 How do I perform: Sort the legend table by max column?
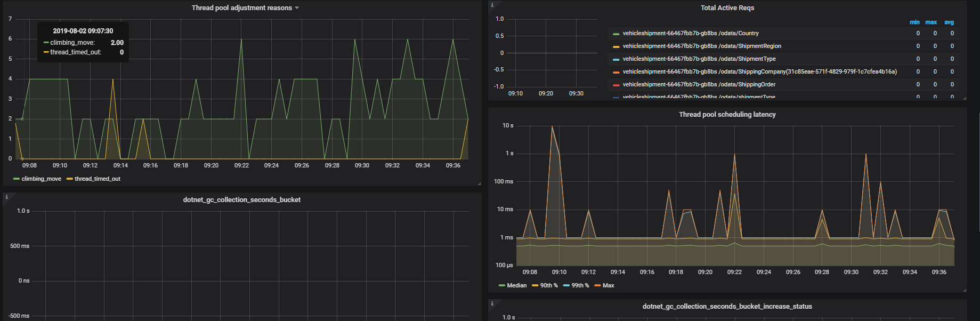coord(931,22)
